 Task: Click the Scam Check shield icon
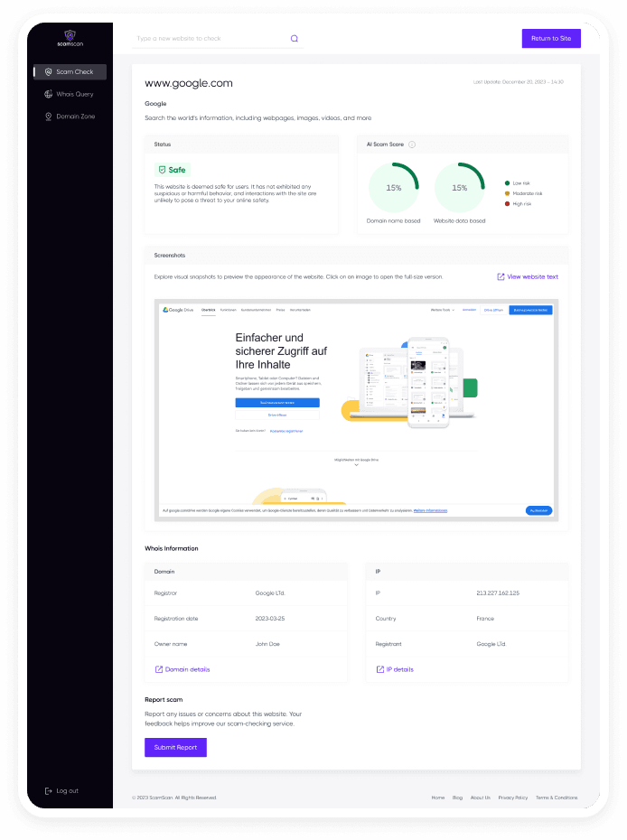pos(48,71)
